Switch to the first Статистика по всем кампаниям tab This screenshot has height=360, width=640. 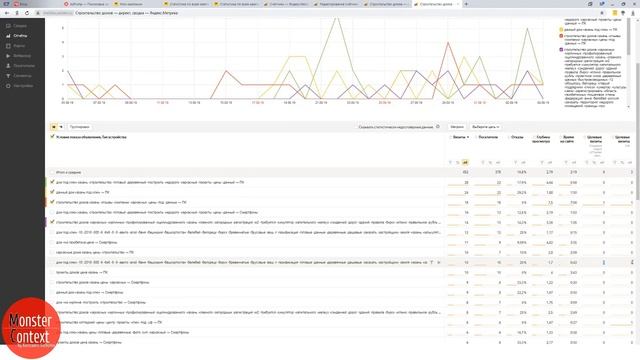(x=187, y=4)
